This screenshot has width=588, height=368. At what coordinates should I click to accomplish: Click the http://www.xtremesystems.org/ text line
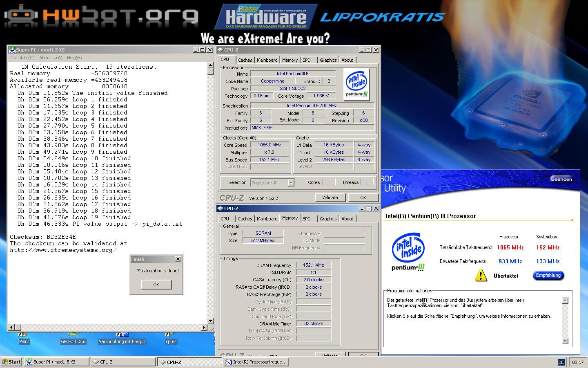(63, 250)
